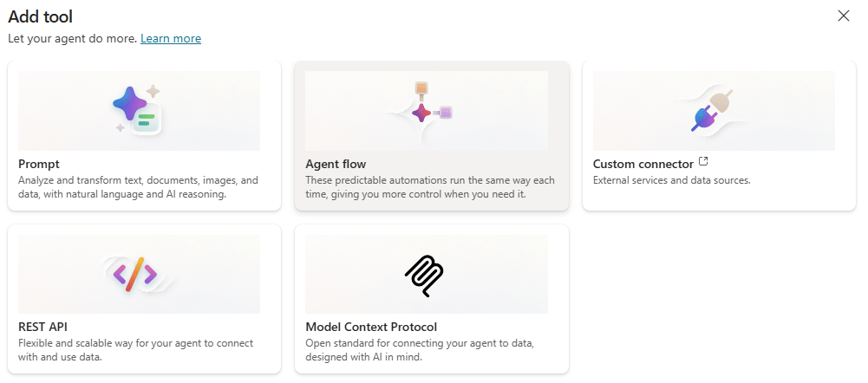This screenshot has height=383, width=868.
Task: Click the Let your agent do more text
Action: [72, 39]
